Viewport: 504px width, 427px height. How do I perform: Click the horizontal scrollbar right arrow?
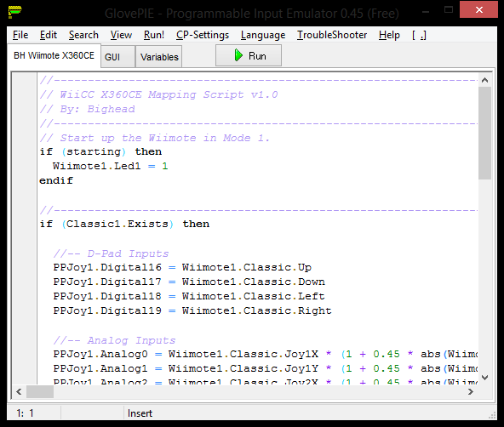click(x=471, y=391)
